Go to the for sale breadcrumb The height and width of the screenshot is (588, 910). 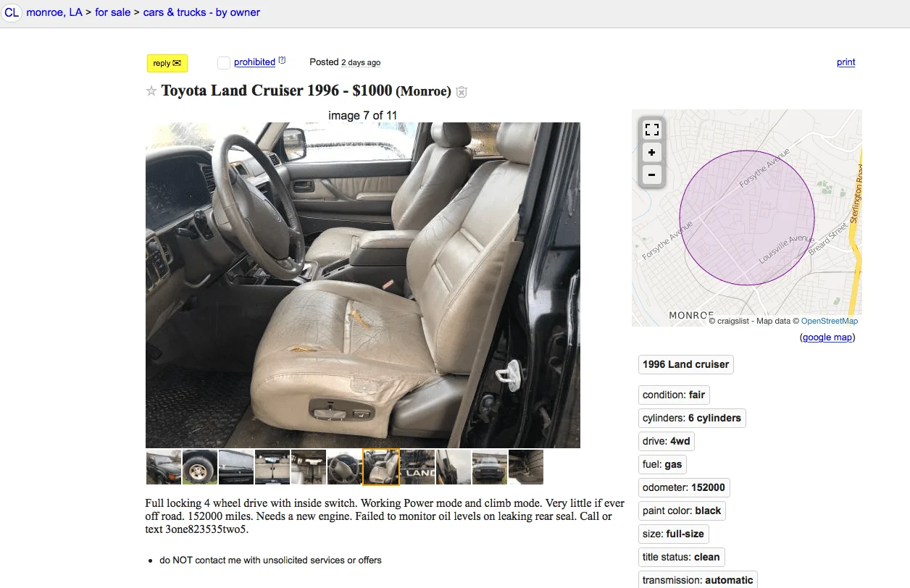pyautogui.click(x=113, y=12)
